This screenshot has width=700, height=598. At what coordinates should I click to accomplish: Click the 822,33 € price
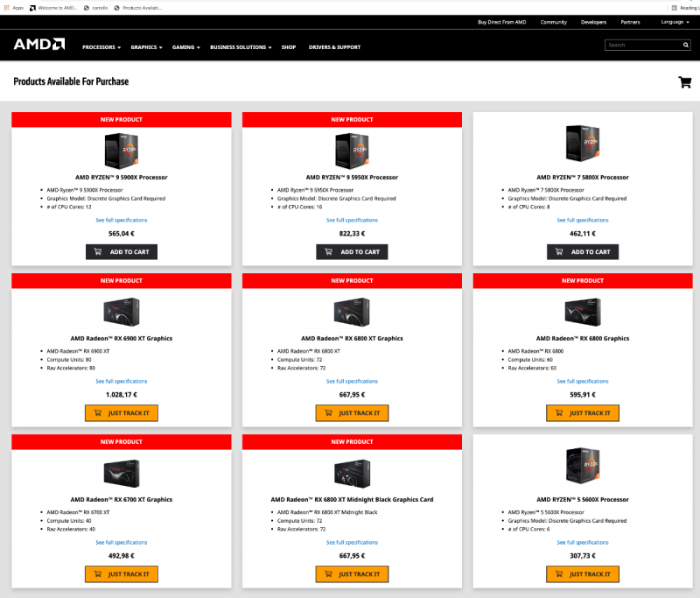(353, 234)
